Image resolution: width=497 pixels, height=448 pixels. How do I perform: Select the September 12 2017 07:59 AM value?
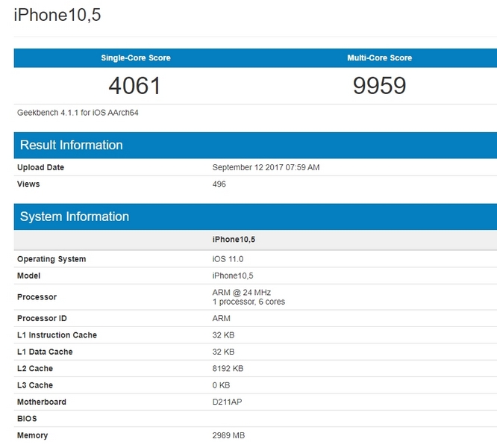266,167
